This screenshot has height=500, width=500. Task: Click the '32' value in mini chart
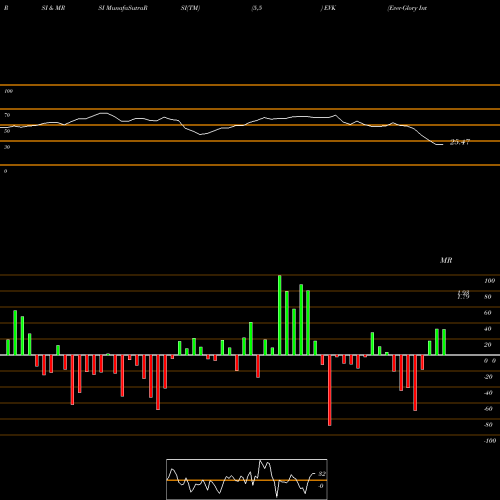pyautogui.click(x=322, y=474)
